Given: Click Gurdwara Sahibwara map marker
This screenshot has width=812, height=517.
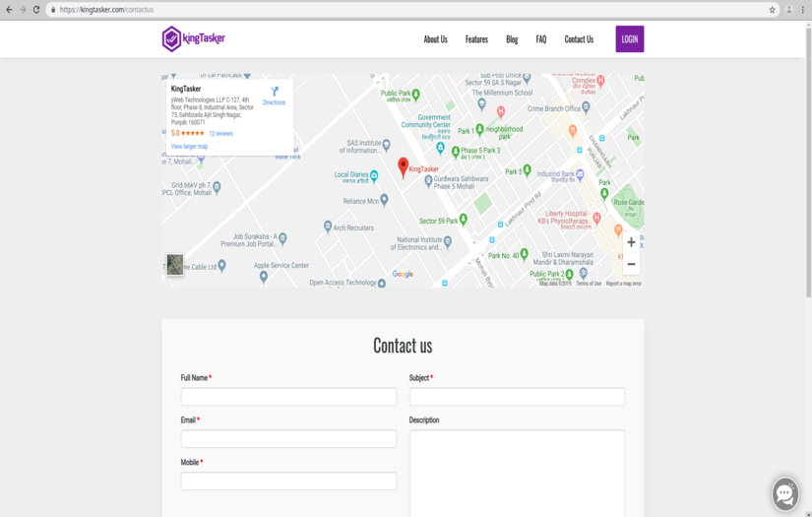Looking at the screenshot, I should click(x=428, y=181).
